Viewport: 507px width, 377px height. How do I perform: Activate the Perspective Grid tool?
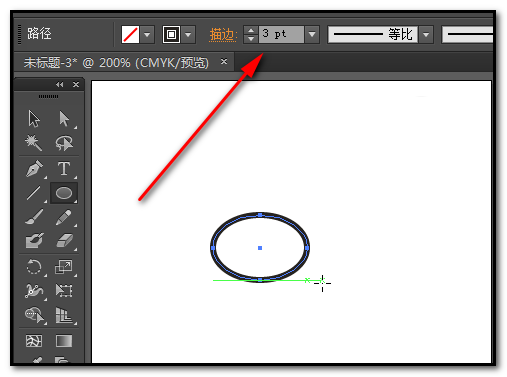point(64,315)
